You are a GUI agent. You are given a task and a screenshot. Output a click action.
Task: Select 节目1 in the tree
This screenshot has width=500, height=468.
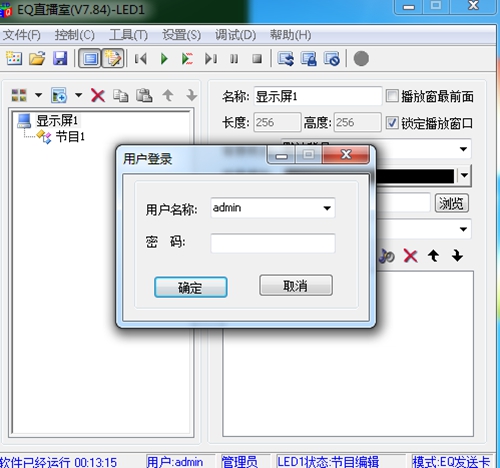click(x=70, y=137)
